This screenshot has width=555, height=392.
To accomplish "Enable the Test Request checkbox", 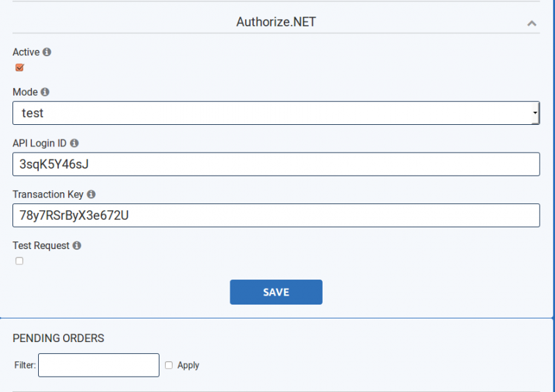I will (19, 261).
